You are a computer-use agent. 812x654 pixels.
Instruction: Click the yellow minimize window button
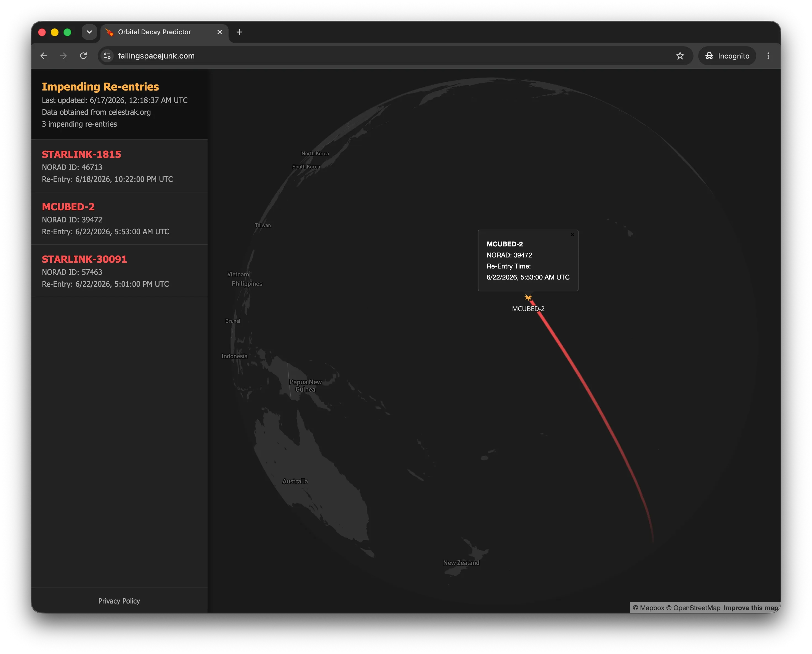(55, 32)
